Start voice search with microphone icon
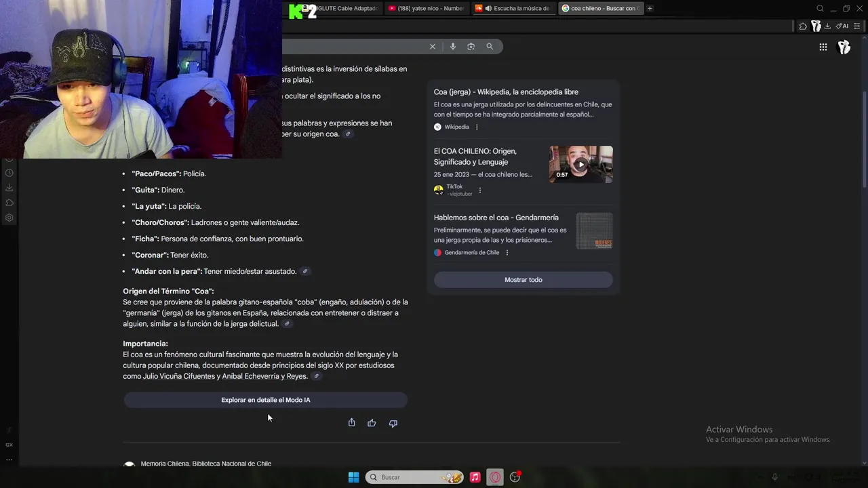Screen dimensions: 868x488 (452, 47)
